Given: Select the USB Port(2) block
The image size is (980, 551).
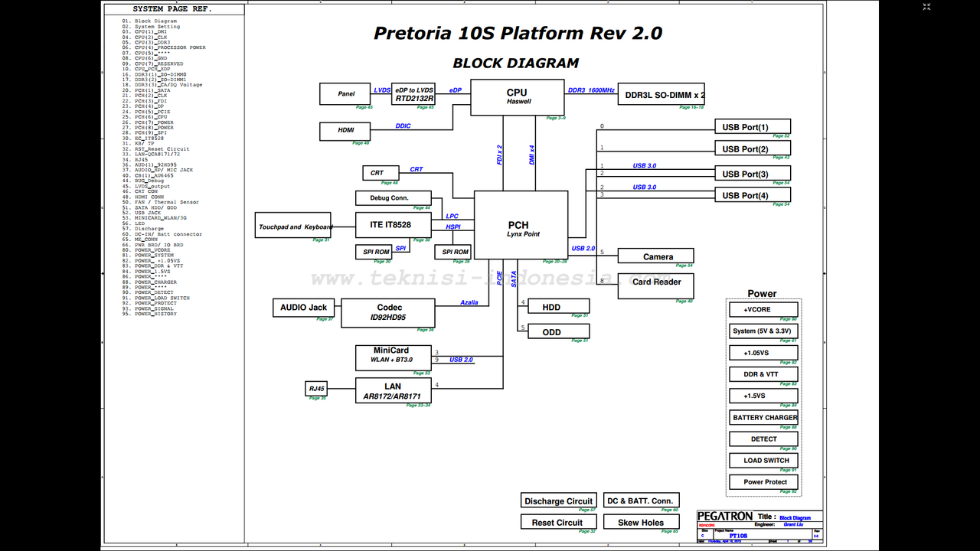Looking at the screenshot, I should (753, 148).
